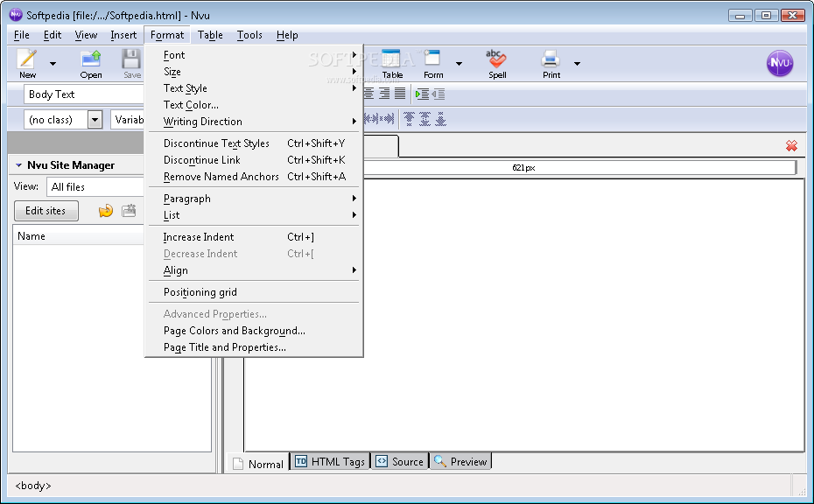Collapse the Nvu Site Manager panel triangle
Screen dimensions: 814x504
coord(18,165)
